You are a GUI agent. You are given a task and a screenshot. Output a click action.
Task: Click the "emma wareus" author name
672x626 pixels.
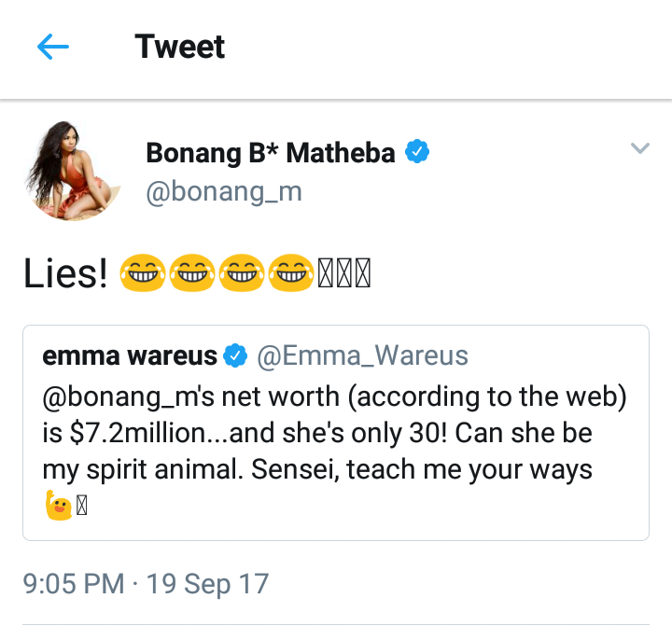pos(130,355)
